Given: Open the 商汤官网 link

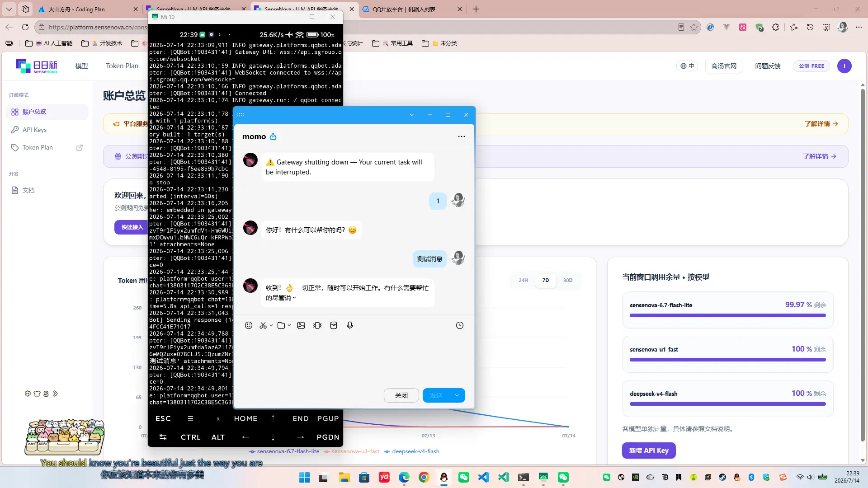Looking at the screenshot, I should 724,66.
